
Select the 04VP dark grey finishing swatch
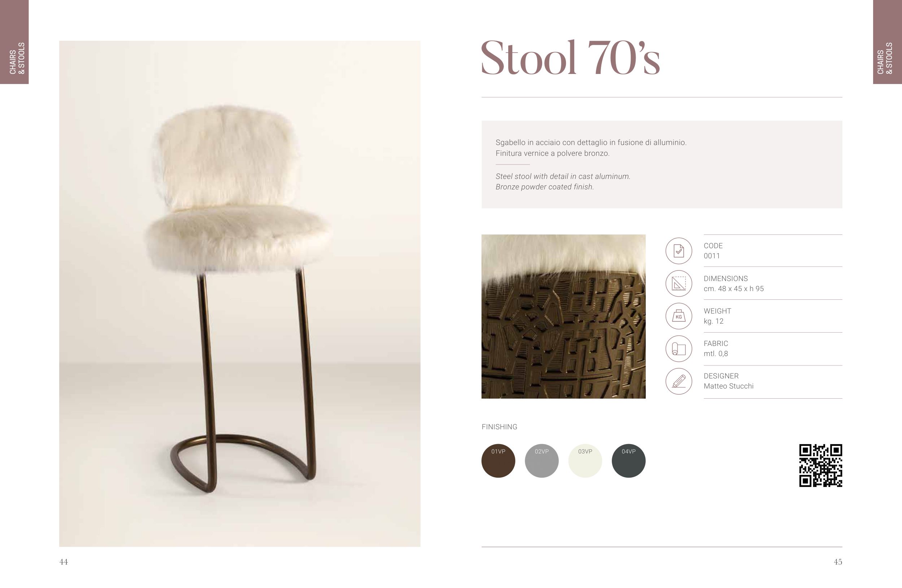(x=628, y=461)
